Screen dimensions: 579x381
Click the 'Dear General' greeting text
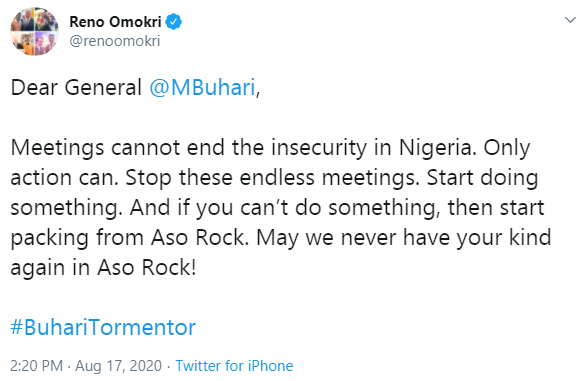coord(76,88)
